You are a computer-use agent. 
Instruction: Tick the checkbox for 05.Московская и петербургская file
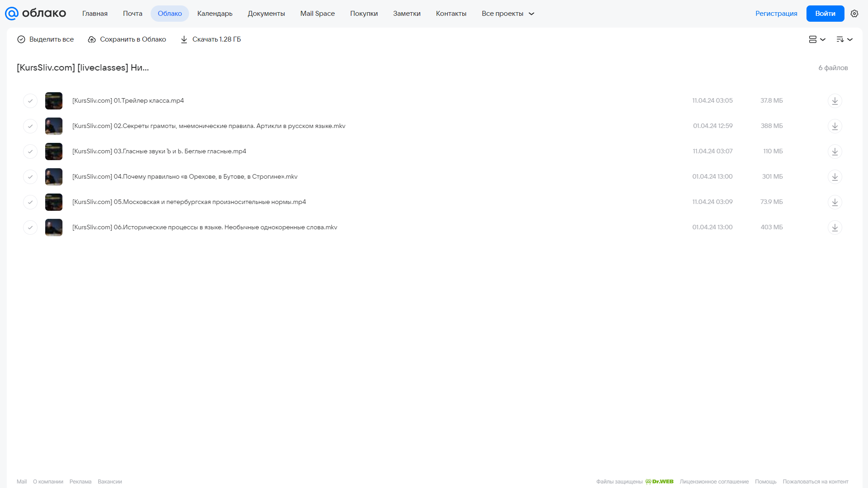click(x=30, y=202)
